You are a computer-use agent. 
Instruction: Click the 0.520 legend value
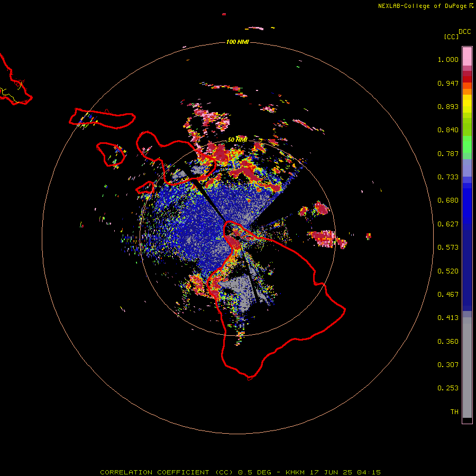[x=448, y=271]
